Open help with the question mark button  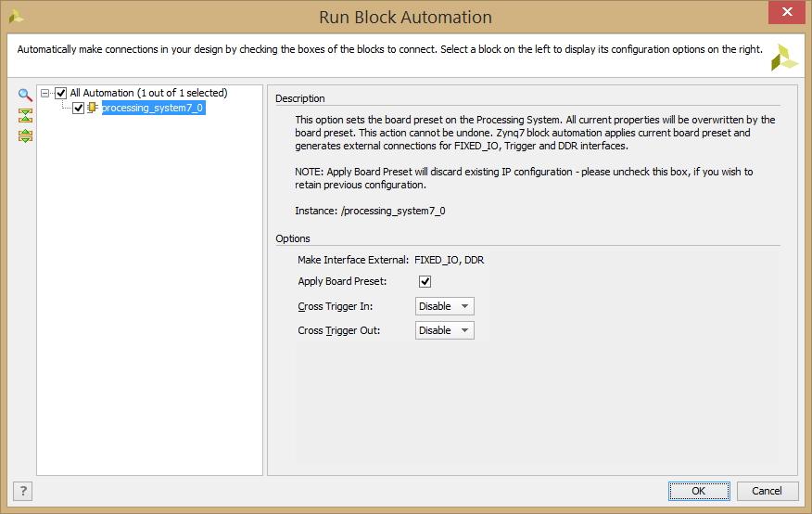click(x=23, y=491)
